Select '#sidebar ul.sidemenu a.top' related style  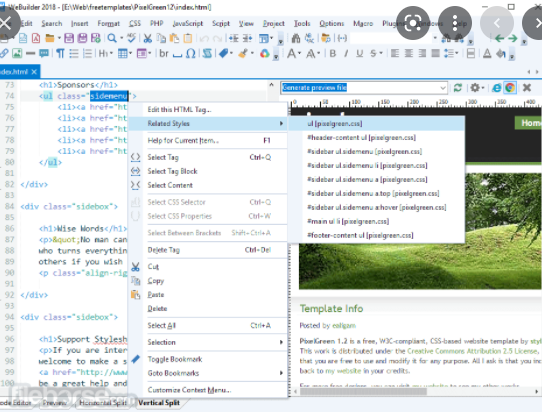376,194
